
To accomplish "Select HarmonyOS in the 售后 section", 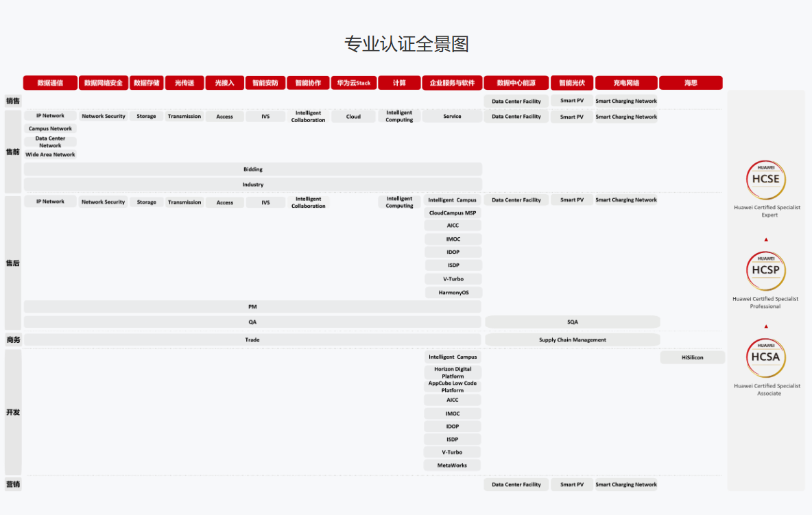I will [453, 292].
